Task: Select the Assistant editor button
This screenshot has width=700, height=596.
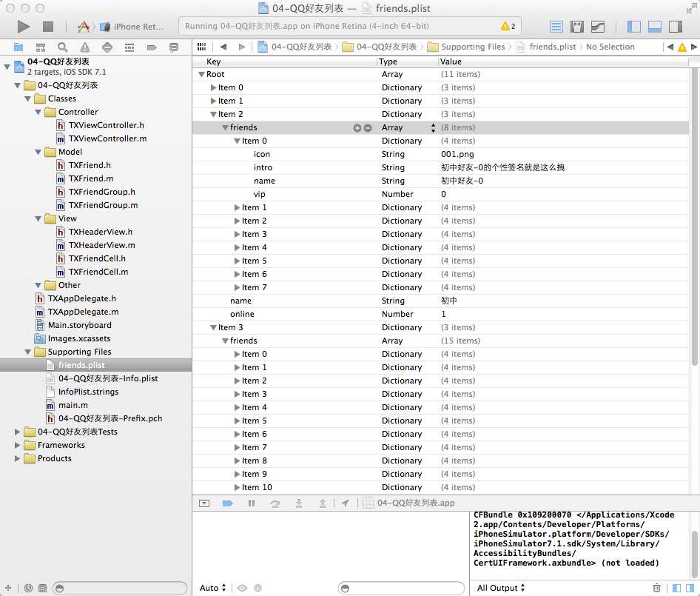Action: (x=576, y=27)
